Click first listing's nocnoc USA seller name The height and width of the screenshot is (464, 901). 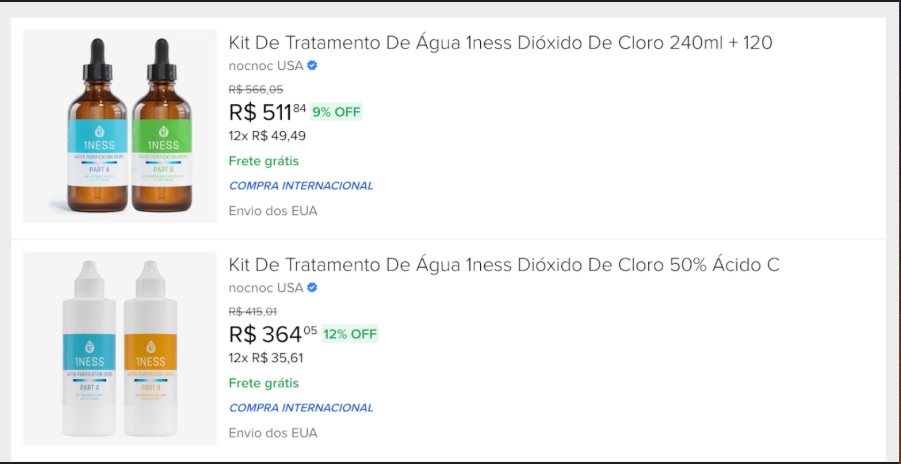[x=265, y=66]
